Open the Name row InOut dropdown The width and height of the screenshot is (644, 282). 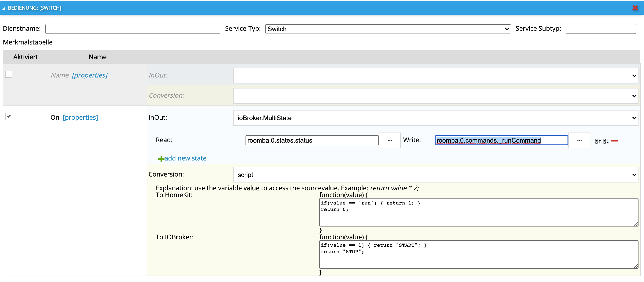click(x=435, y=76)
